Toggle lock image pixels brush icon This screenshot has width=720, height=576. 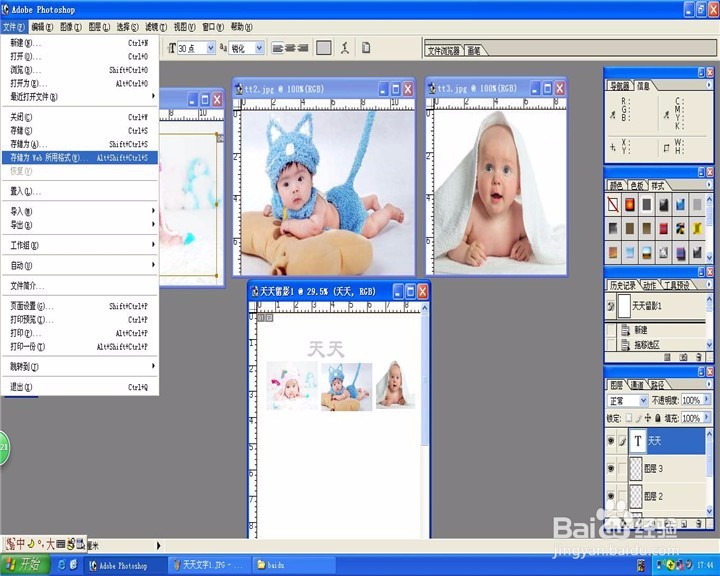(x=638, y=418)
